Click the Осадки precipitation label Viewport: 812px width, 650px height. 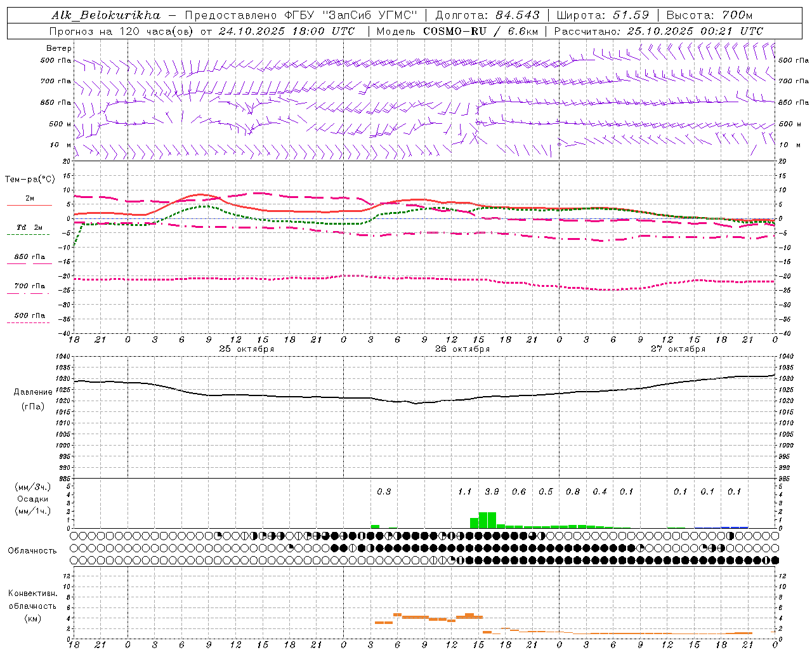(x=33, y=499)
